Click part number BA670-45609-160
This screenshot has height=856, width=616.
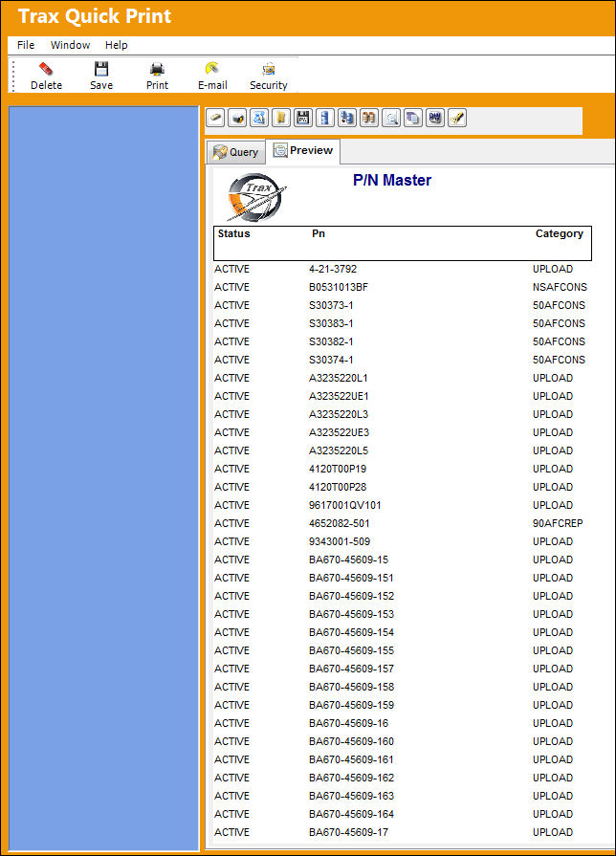[351, 741]
